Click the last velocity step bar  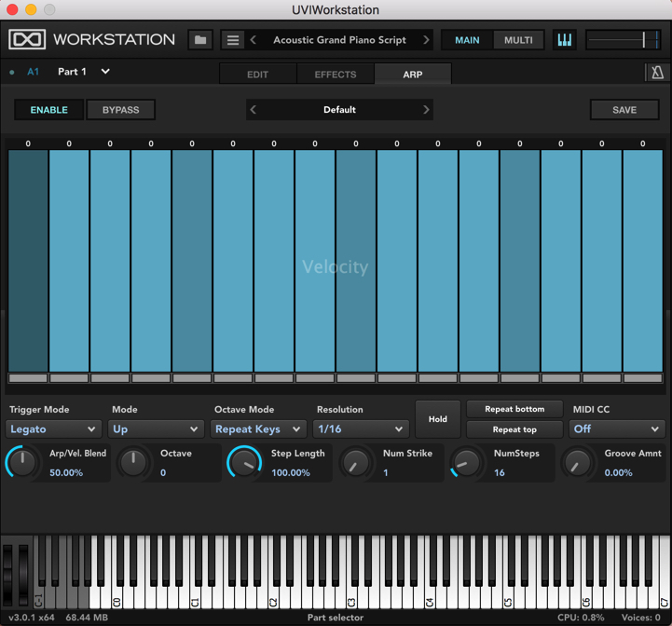click(x=642, y=261)
